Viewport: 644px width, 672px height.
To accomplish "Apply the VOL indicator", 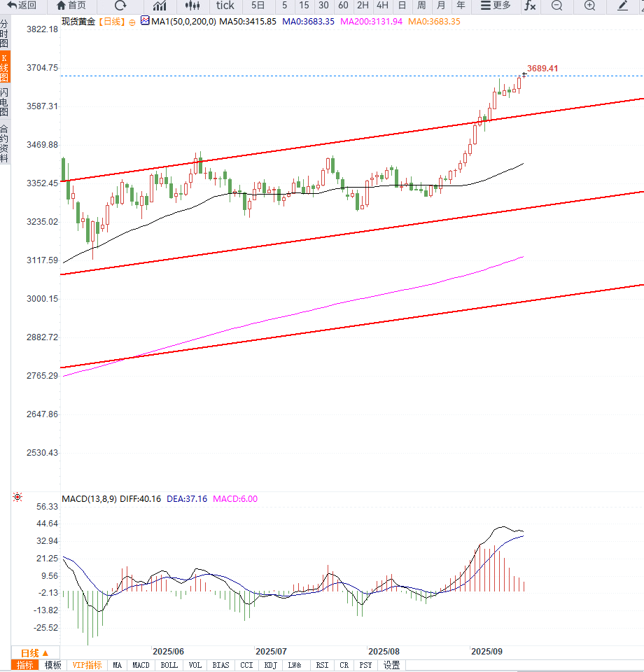I will click(195, 665).
